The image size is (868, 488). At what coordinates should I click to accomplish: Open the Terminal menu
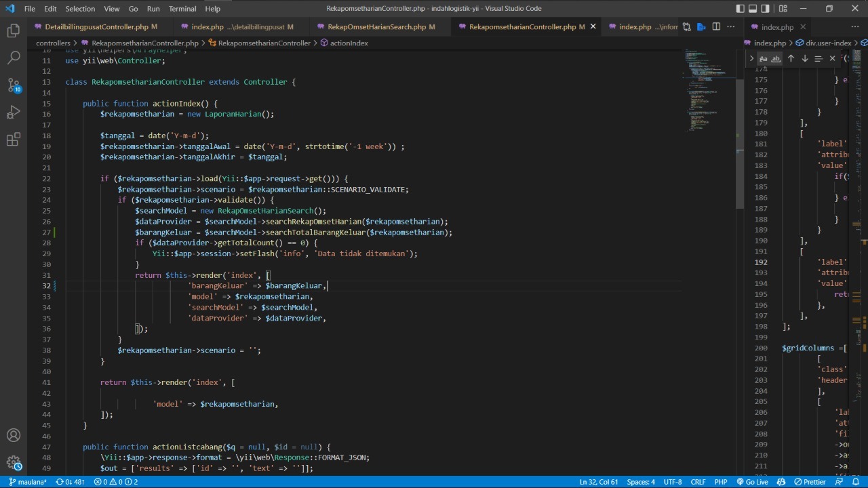pos(182,9)
